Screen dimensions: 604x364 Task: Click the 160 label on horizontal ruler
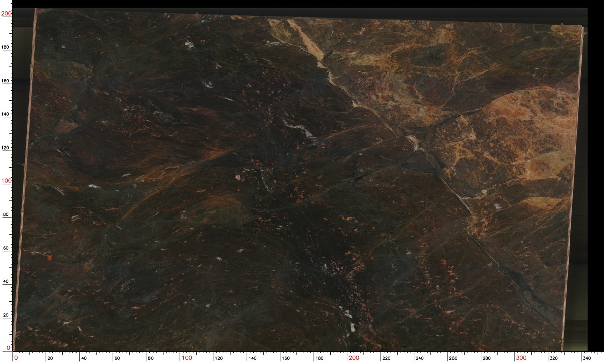286,358
